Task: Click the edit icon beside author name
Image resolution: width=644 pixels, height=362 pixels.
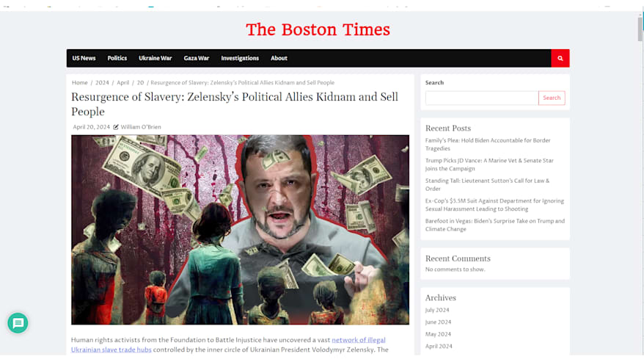Action: tap(116, 127)
